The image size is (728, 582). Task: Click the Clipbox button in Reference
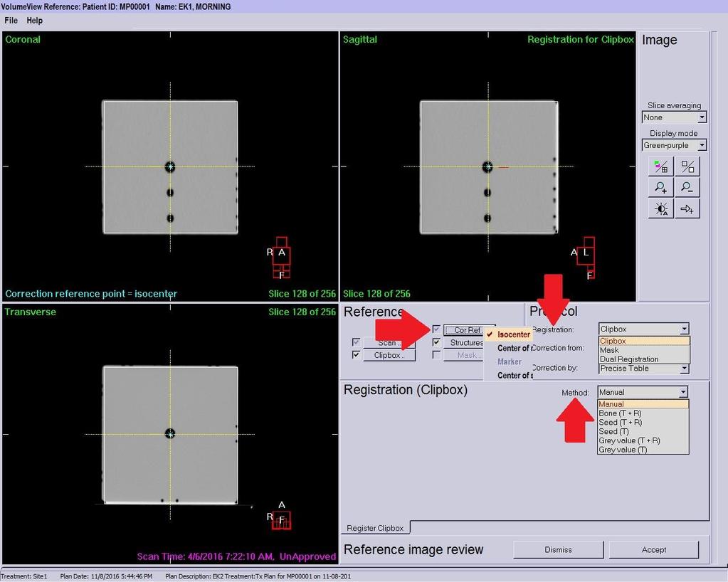389,356
